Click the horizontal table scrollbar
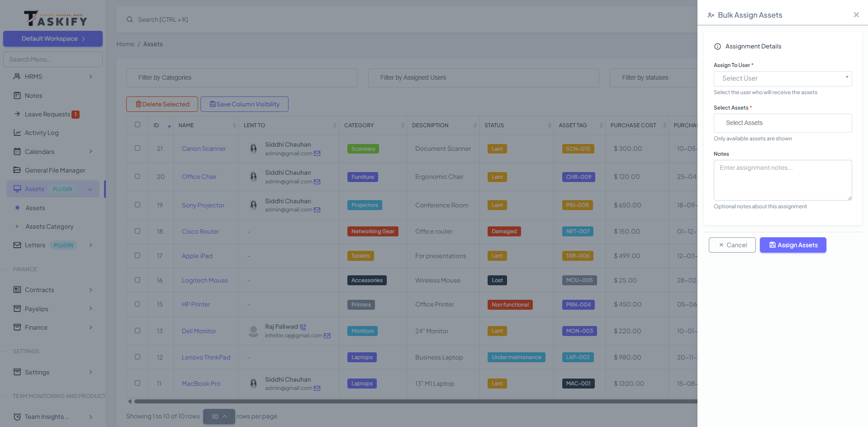 pos(407,401)
